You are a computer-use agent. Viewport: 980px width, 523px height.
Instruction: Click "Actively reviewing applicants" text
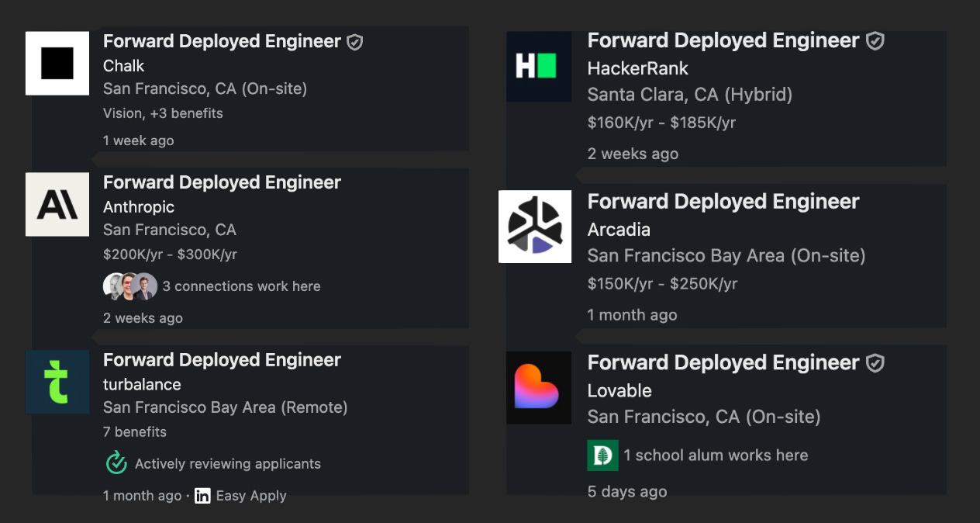228,464
